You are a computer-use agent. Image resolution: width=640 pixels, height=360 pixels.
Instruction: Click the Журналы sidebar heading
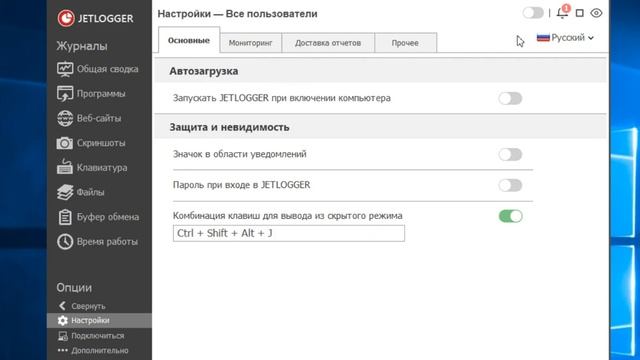82,46
